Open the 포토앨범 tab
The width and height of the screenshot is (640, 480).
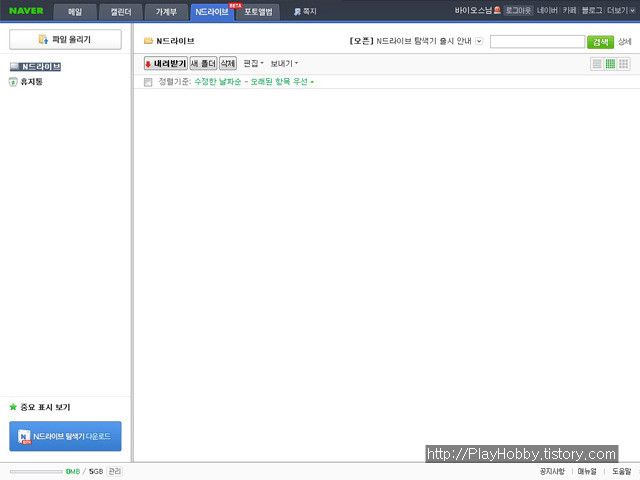(258, 12)
